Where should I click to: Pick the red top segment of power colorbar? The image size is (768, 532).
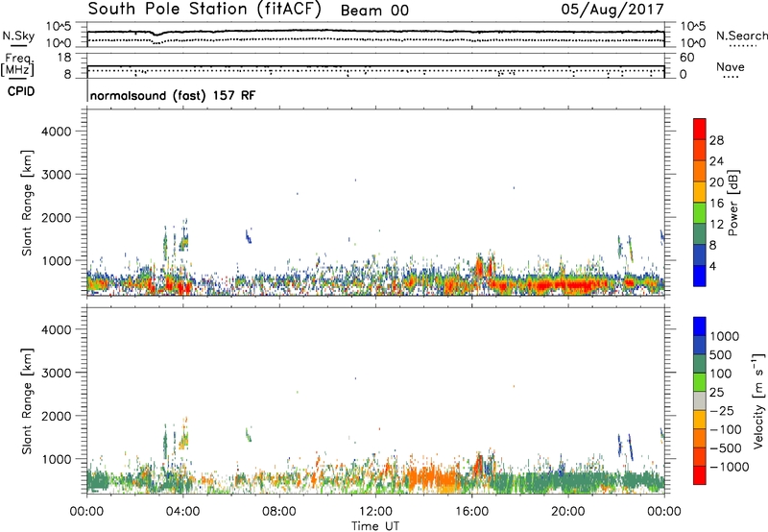click(x=700, y=129)
